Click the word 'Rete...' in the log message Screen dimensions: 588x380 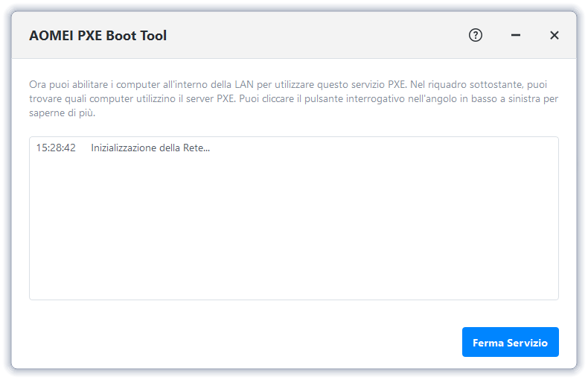(x=196, y=148)
